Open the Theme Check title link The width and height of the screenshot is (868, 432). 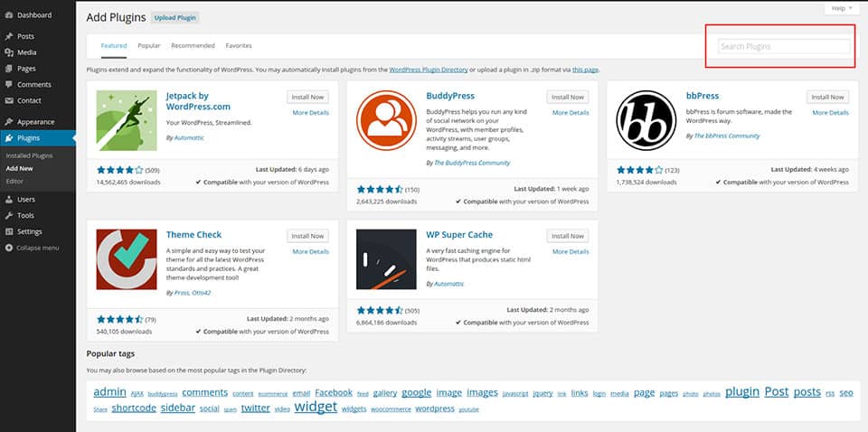[x=193, y=235]
